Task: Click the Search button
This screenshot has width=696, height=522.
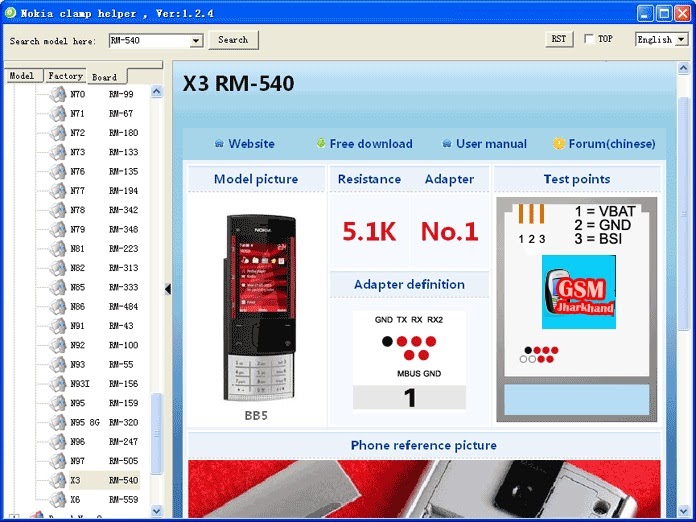Action: pyautogui.click(x=233, y=40)
